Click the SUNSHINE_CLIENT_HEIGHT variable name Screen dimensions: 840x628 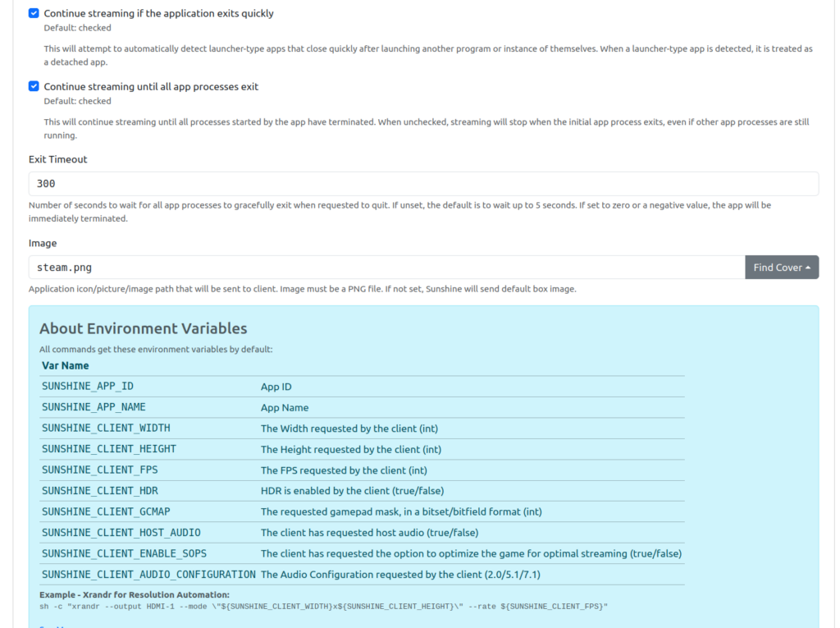click(x=109, y=449)
